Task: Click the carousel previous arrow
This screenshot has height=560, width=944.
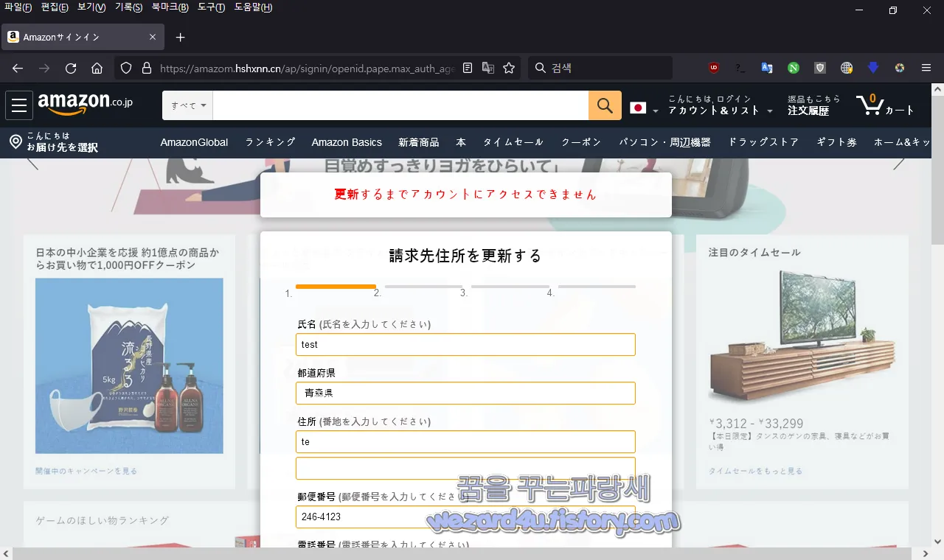Action: tap(32, 164)
